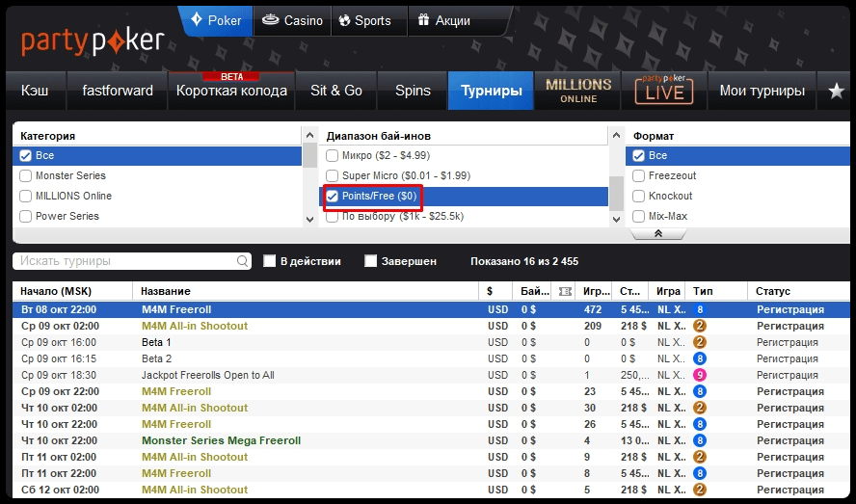Click Категория list scroll down arrow

pos(309,220)
